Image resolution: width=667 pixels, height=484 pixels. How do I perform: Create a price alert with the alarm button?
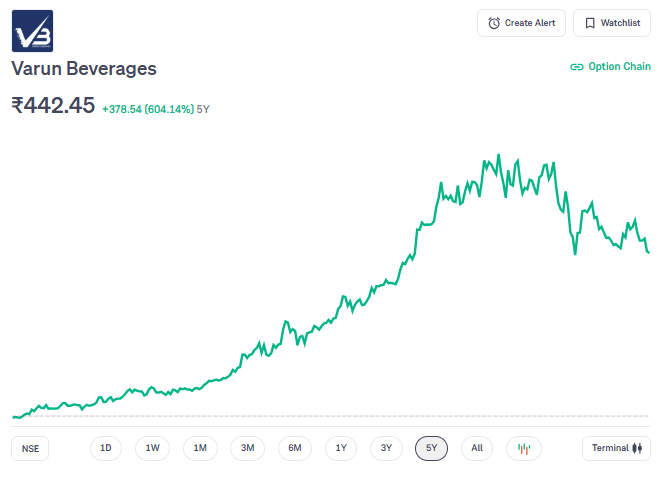click(x=522, y=23)
